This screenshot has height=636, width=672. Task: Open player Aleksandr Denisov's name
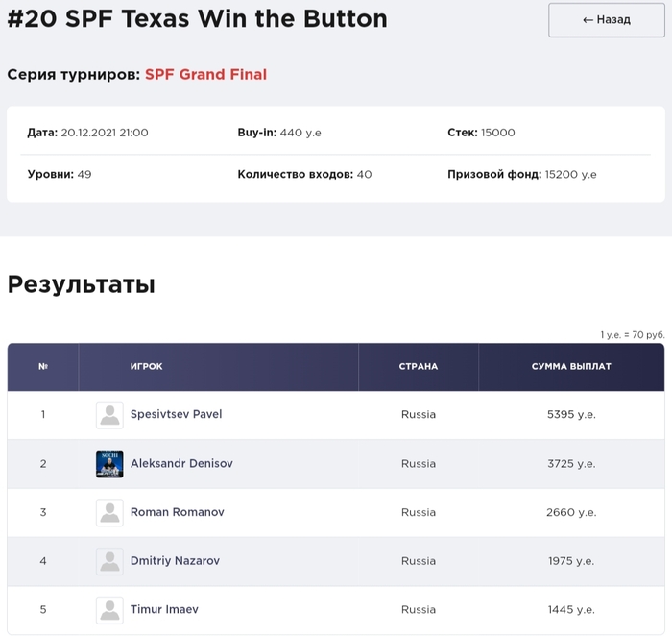[x=181, y=464]
